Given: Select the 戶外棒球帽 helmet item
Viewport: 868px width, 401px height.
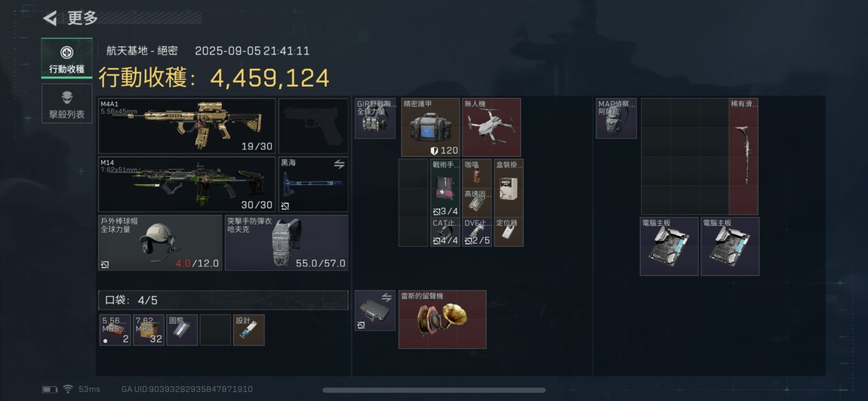Looking at the screenshot, I should click(x=160, y=242).
